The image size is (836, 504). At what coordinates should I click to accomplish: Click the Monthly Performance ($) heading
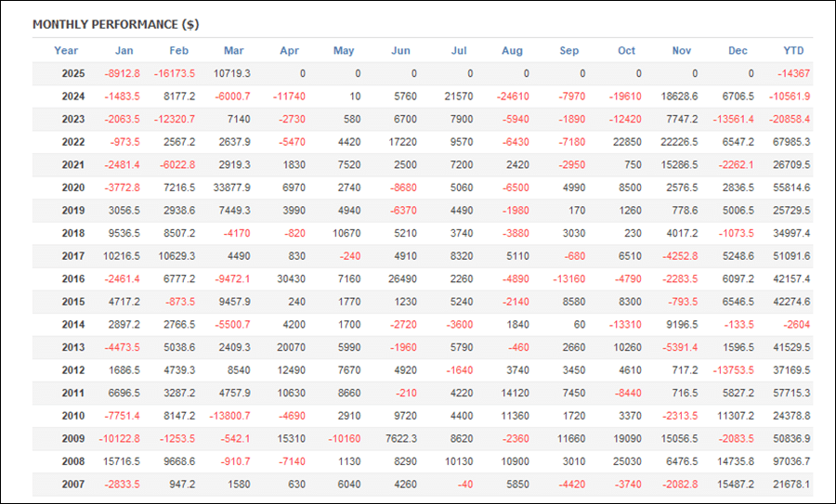coord(116,24)
